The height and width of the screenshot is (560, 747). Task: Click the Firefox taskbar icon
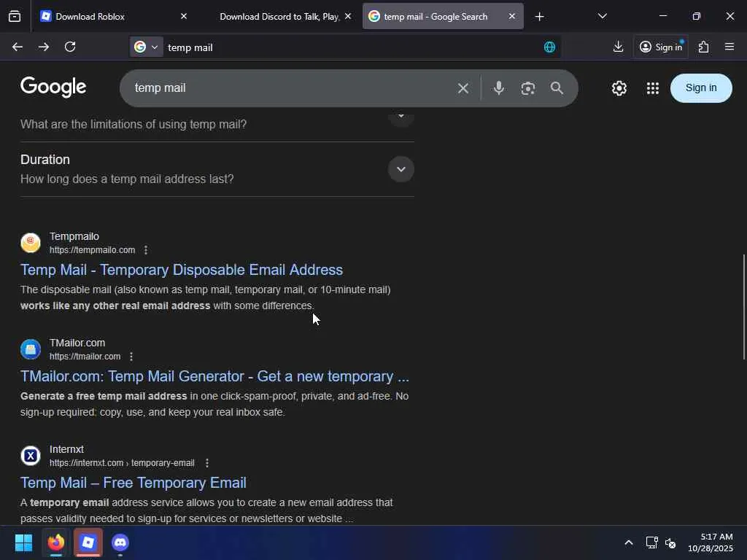click(x=56, y=542)
